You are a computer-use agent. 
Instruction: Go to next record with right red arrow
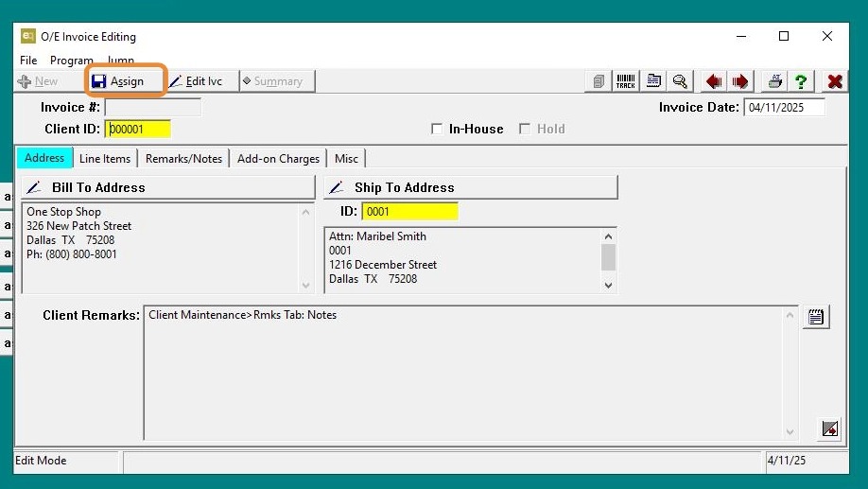[x=740, y=81]
